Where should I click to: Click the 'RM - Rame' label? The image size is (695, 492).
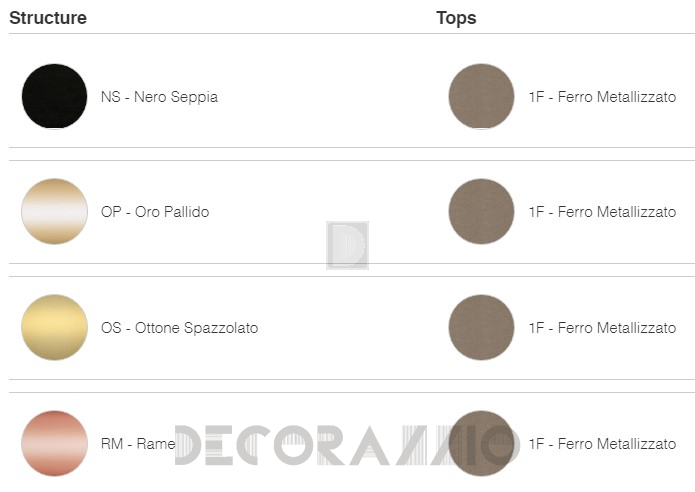tap(137, 443)
